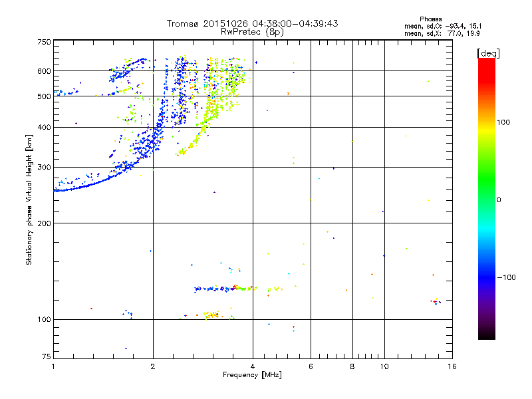532x399 pixels.
Task: Click the plot title "Tromsø 20151026 04:38:00-04:39:43"
Action: pos(252,23)
